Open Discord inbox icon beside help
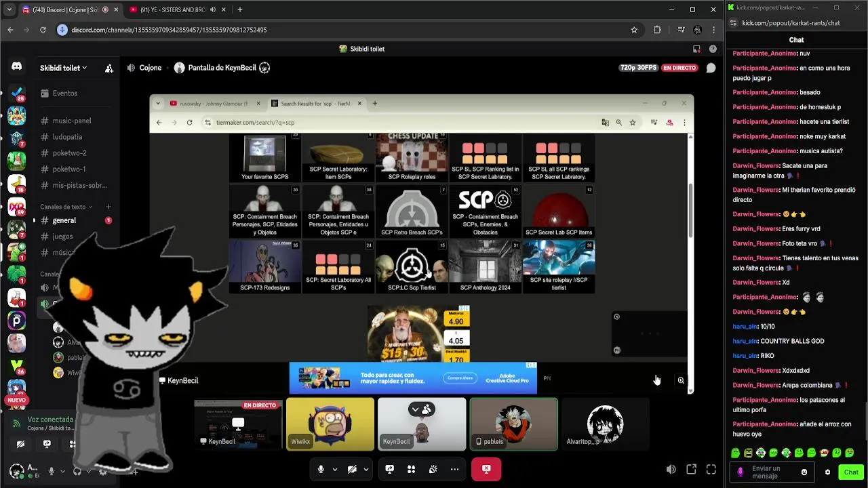The height and width of the screenshot is (488, 868). [696, 49]
